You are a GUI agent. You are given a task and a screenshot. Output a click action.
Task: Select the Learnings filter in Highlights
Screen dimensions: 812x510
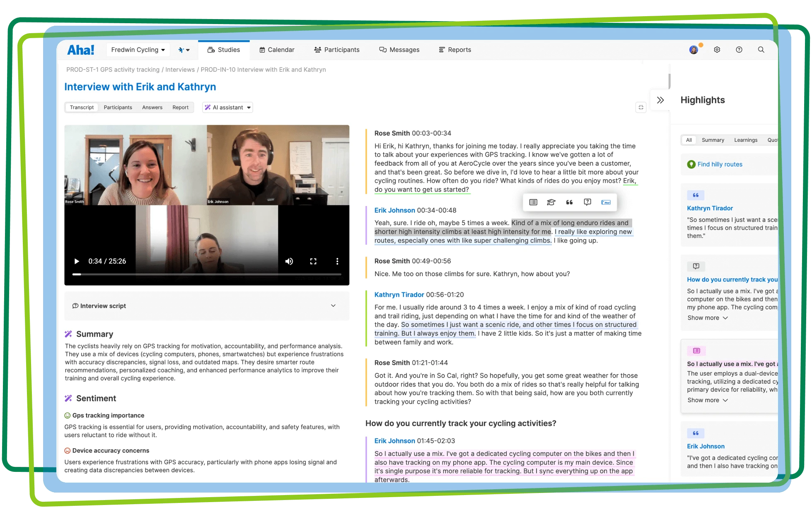coord(746,140)
